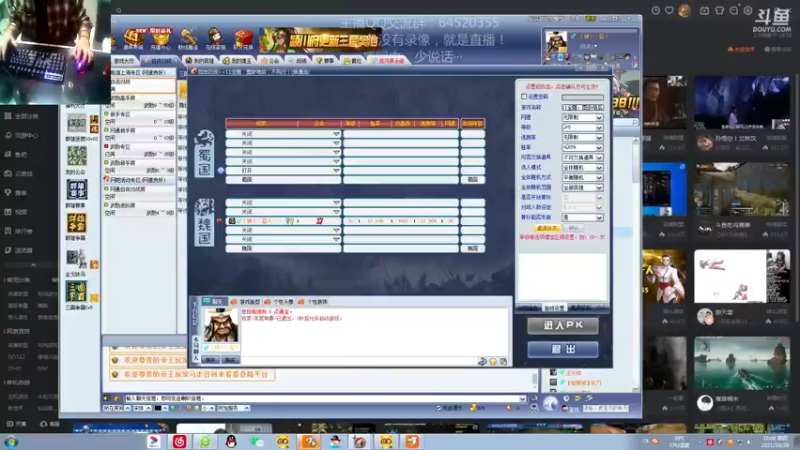Open the 全体随机方式 dropdown

582,178
